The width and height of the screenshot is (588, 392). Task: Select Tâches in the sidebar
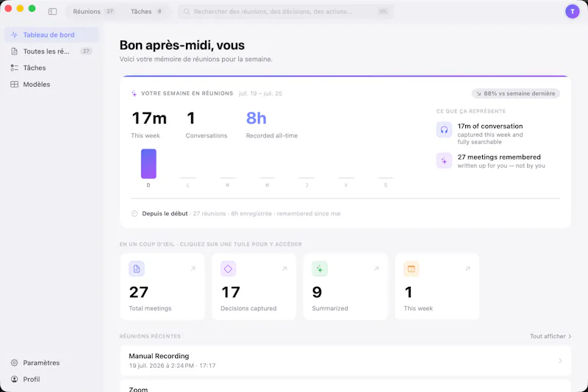pos(51,68)
